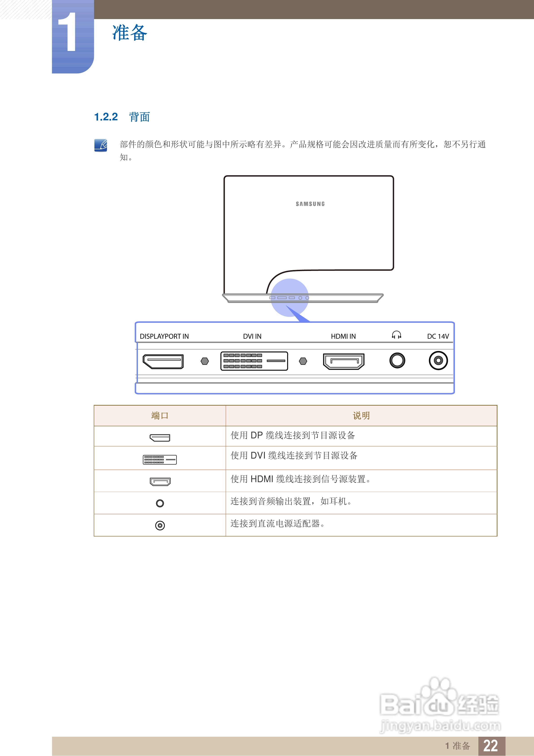Click the headphone symbol above the audio jack
This screenshot has height=756, width=534.
(397, 335)
